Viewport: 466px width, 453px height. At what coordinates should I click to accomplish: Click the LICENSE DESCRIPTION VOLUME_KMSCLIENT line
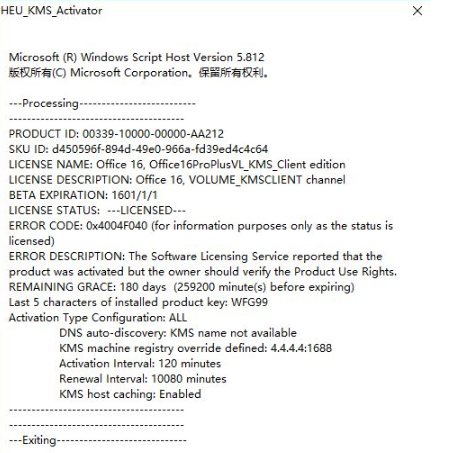coord(177,180)
